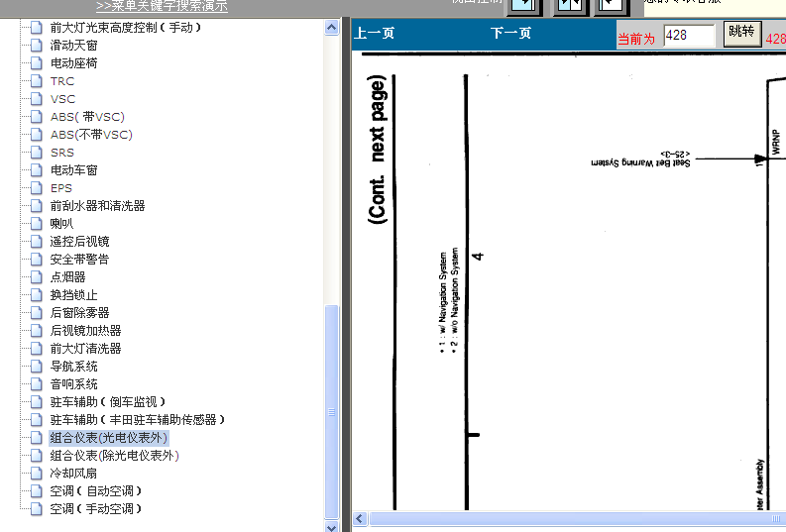Click the layout icon with right-pointing arrow
786x532 pixels.
(525, 6)
